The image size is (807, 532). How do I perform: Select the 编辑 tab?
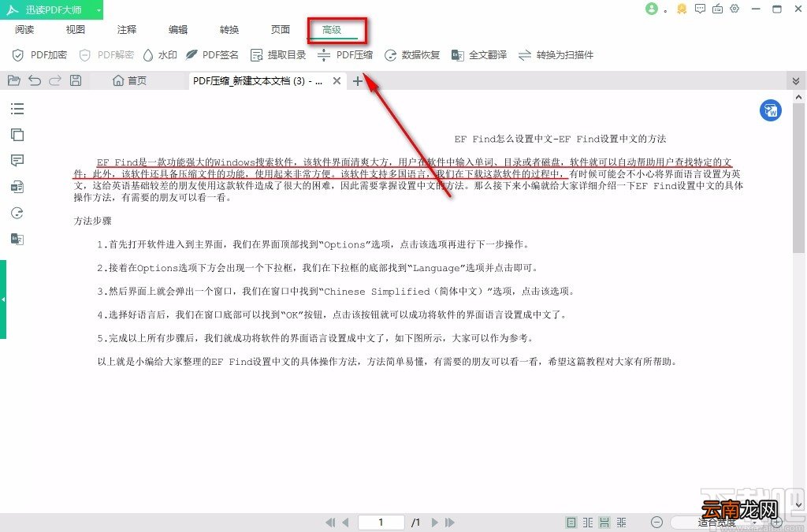coord(178,29)
